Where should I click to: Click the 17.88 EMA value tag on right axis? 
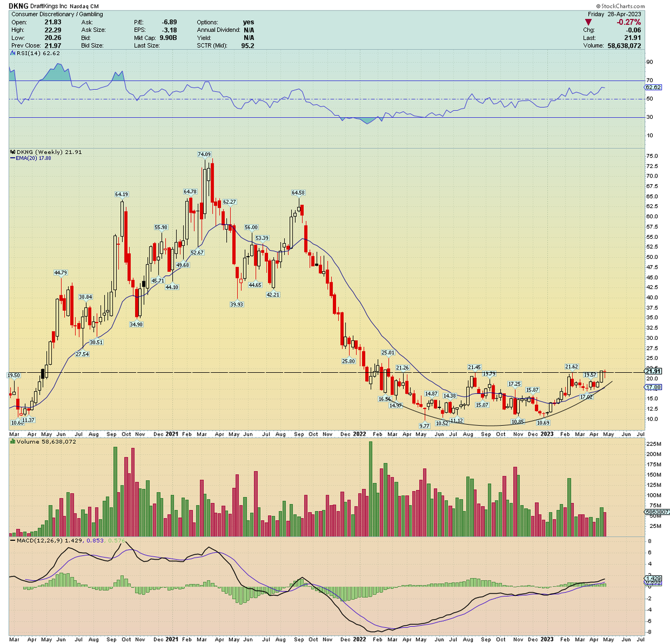[x=653, y=387]
